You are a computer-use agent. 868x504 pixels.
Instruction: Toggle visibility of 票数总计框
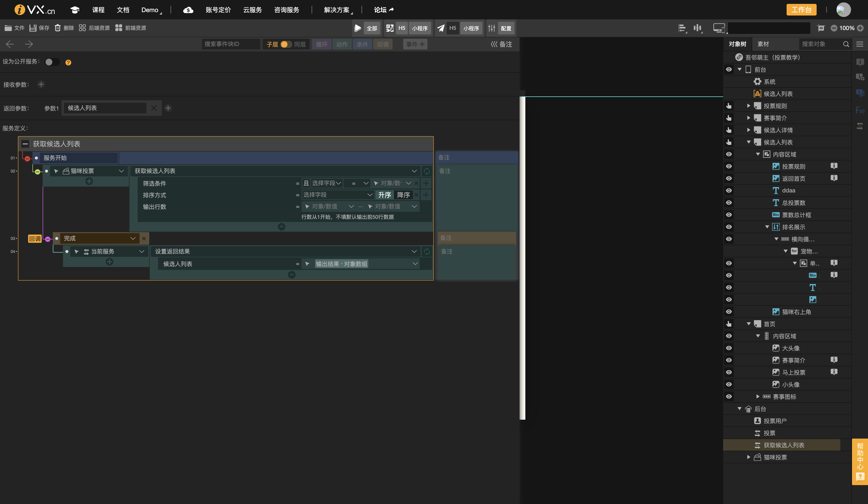[x=728, y=215]
